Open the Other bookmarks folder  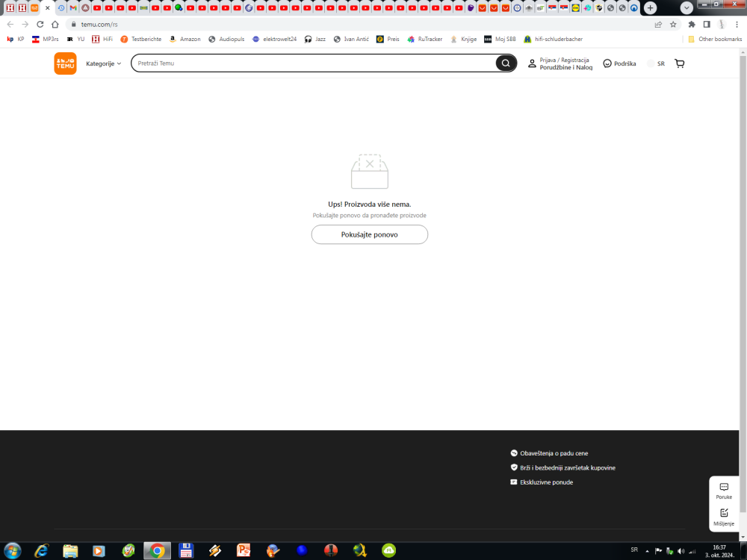(715, 39)
